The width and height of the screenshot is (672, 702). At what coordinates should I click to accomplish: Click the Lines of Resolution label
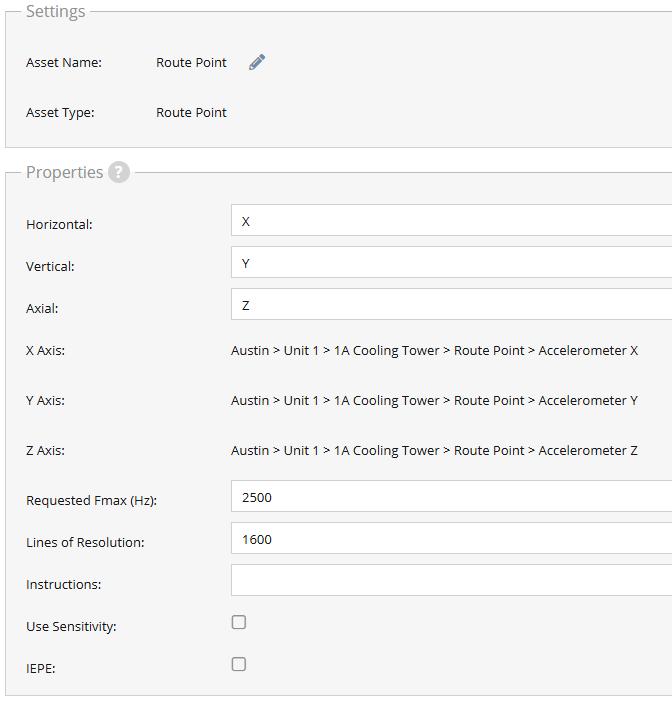85,543
